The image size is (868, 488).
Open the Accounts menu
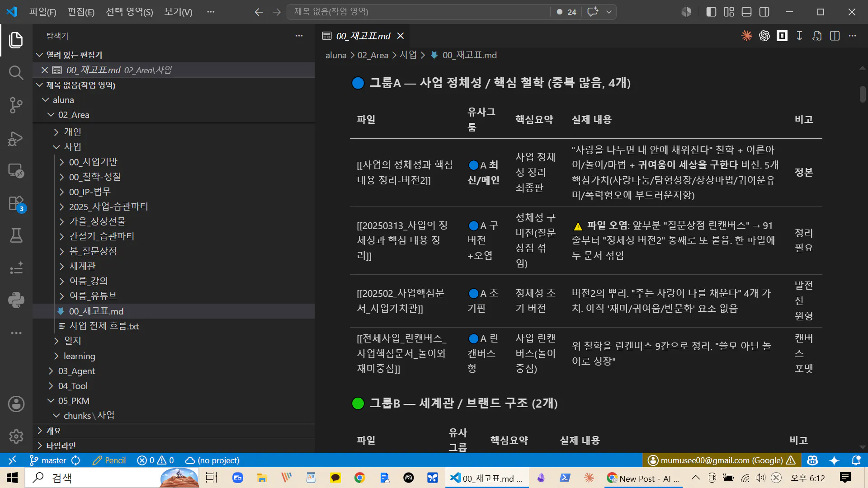16,404
